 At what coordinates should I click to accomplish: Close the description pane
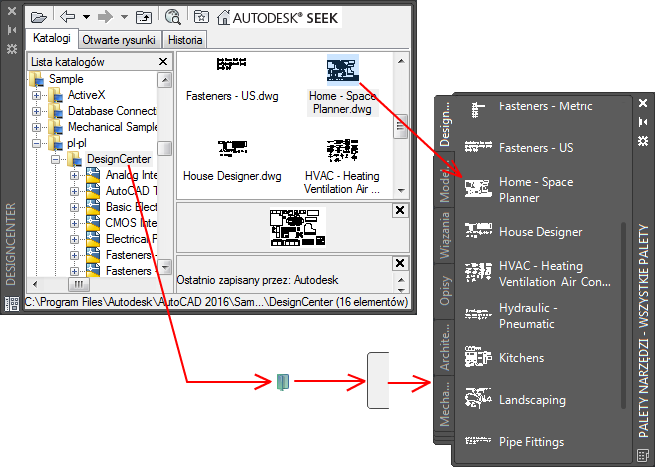point(400,263)
